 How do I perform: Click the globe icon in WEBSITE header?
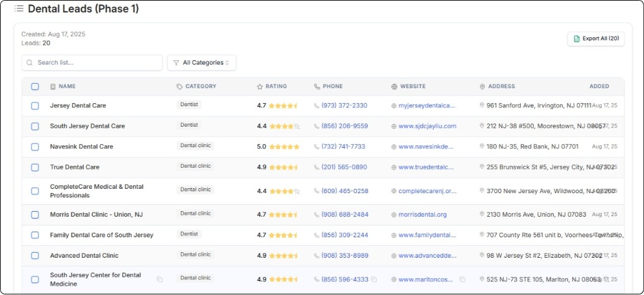click(394, 86)
